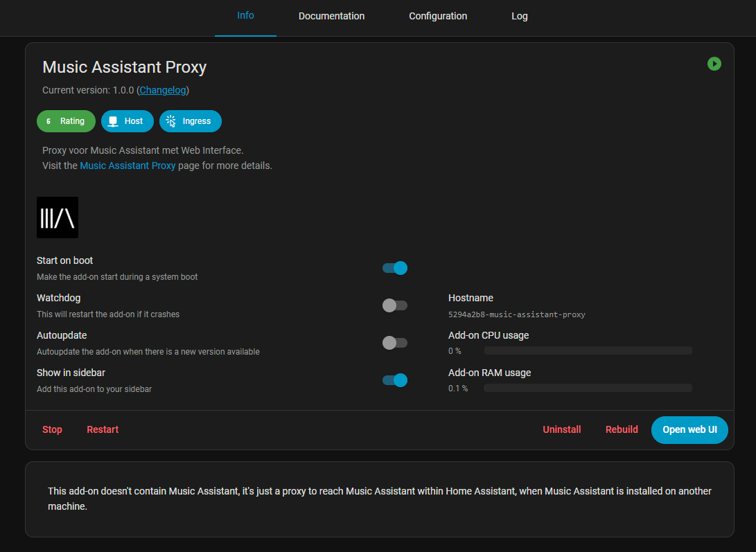Click 'Add this add-on to your sidebar' text
The width and height of the screenshot is (756, 552).
coord(94,389)
